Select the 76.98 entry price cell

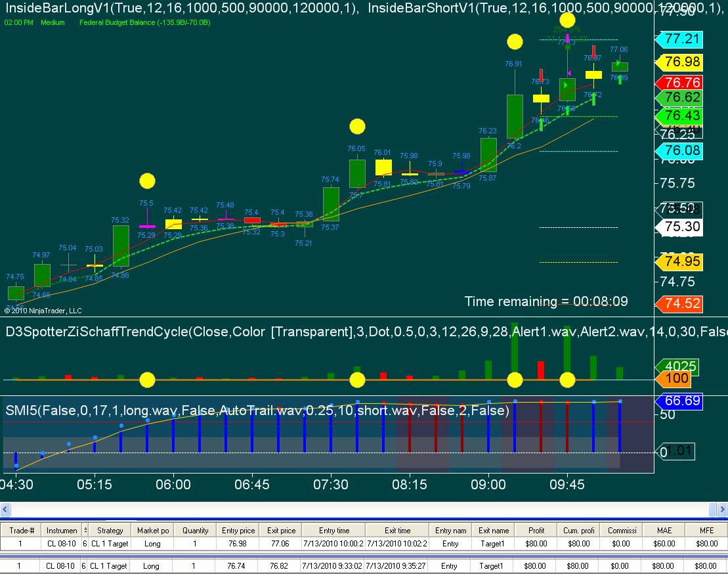click(x=238, y=543)
